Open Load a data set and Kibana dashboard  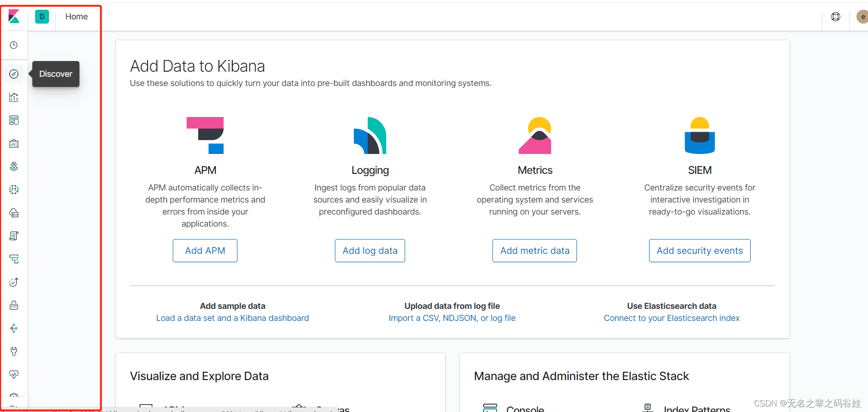click(232, 318)
